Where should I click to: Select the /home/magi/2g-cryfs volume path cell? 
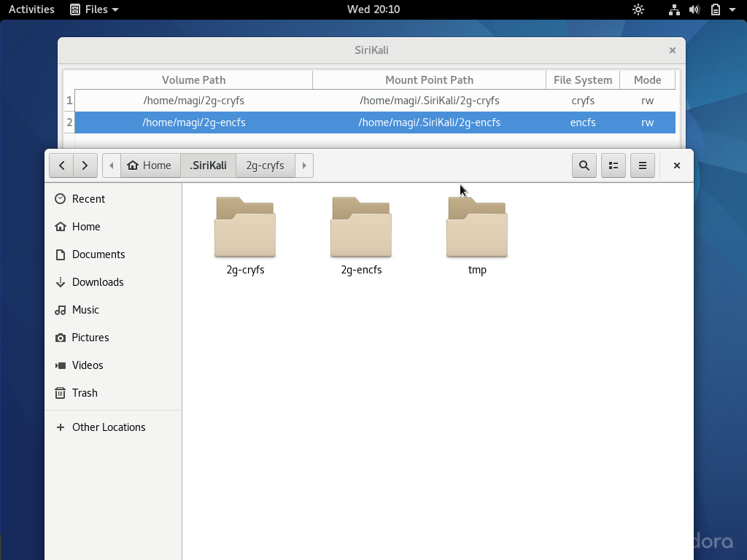click(x=193, y=101)
